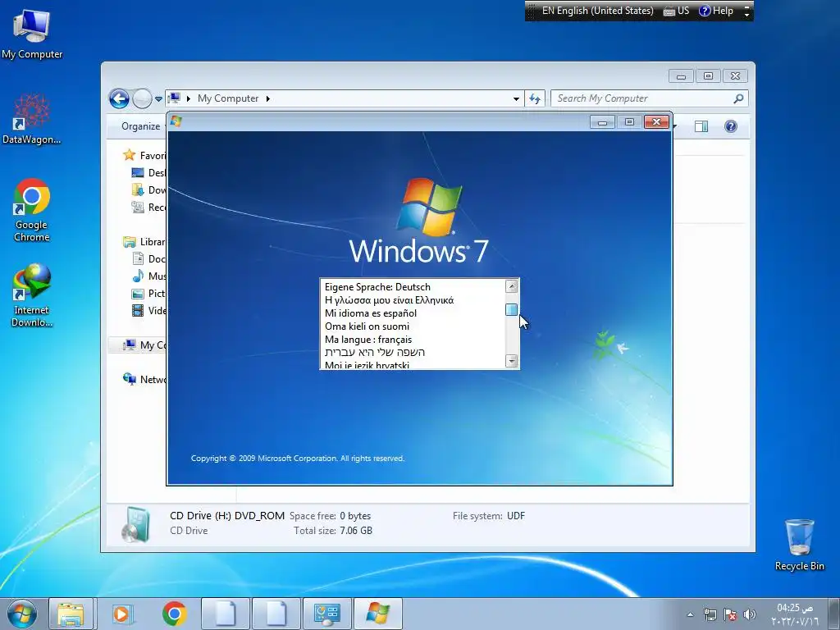Click the US keyboard layout button

tap(676, 11)
